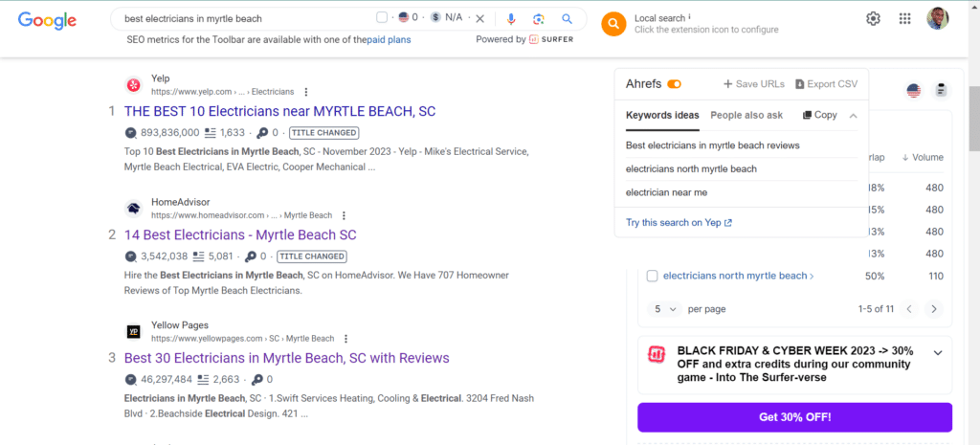Click electricians north myrtle beach sidebar link
The height and width of the screenshot is (445, 980).
pyautogui.click(x=738, y=276)
